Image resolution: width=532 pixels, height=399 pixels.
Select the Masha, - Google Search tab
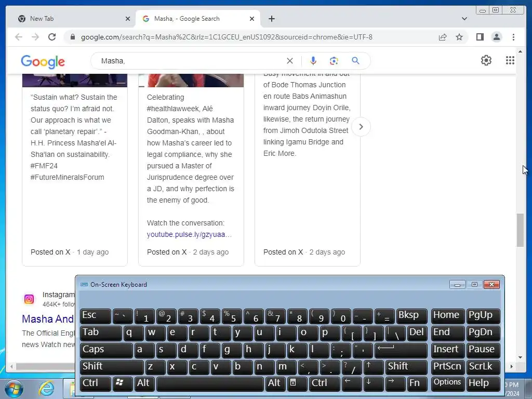(x=198, y=19)
